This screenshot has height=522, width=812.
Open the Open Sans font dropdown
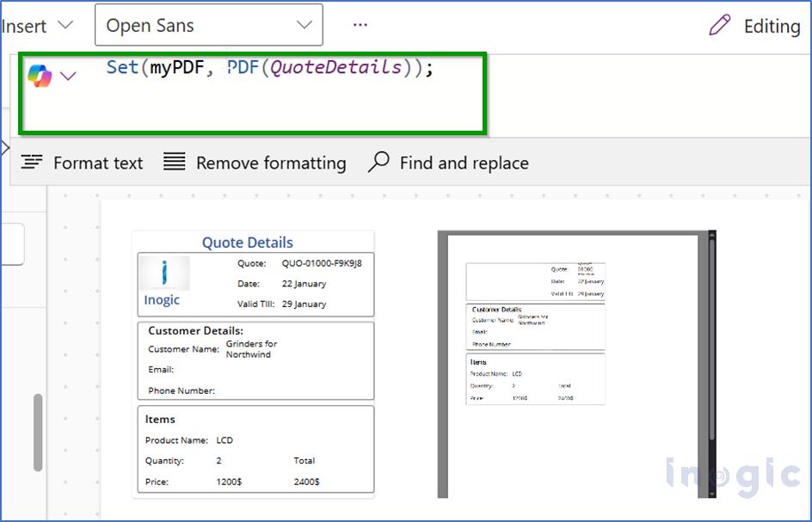click(x=208, y=25)
